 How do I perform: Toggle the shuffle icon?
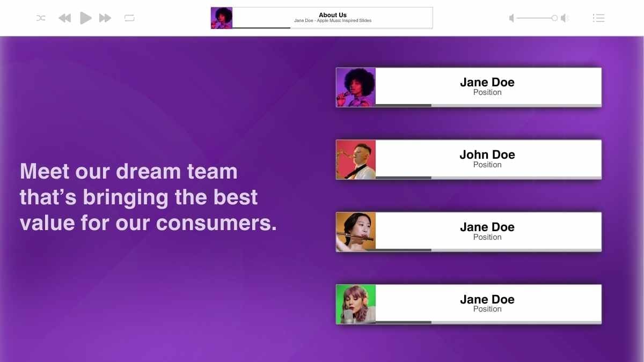click(x=41, y=18)
